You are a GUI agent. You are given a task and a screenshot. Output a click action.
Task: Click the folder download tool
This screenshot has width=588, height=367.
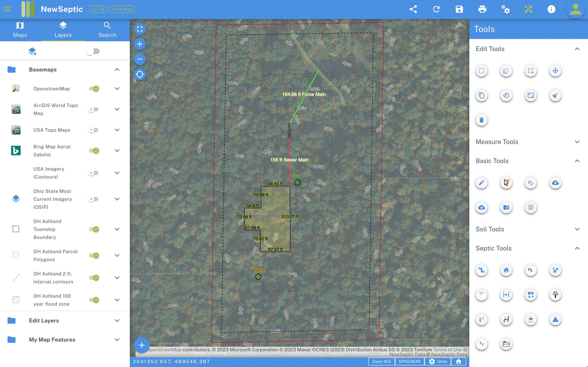506,208
